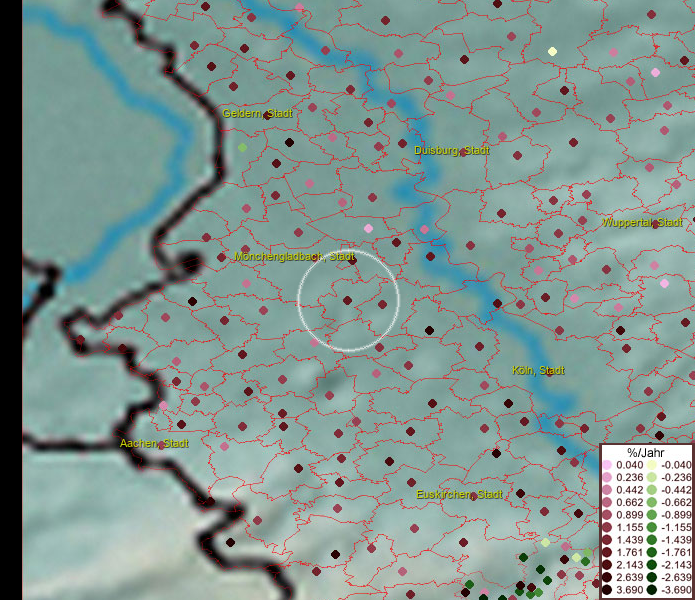695x600 pixels.
Task: Click the Duisburg, Stadt map label
Action: tap(452, 151)
